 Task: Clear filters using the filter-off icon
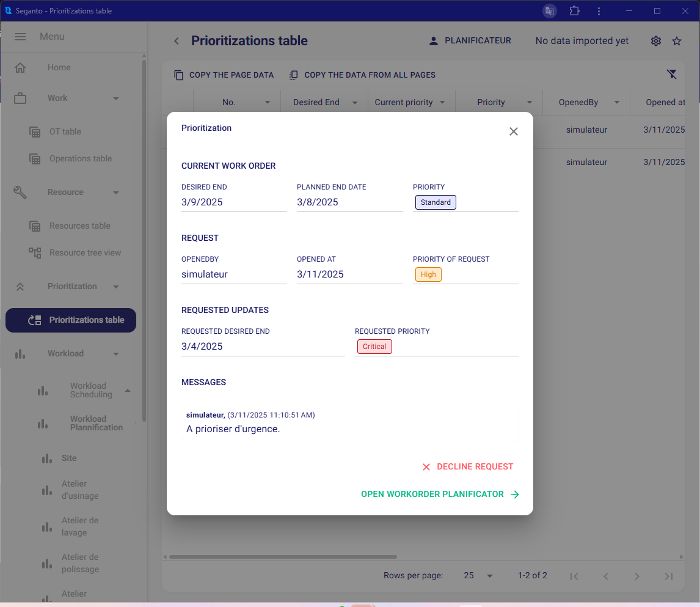coord(671,75)
